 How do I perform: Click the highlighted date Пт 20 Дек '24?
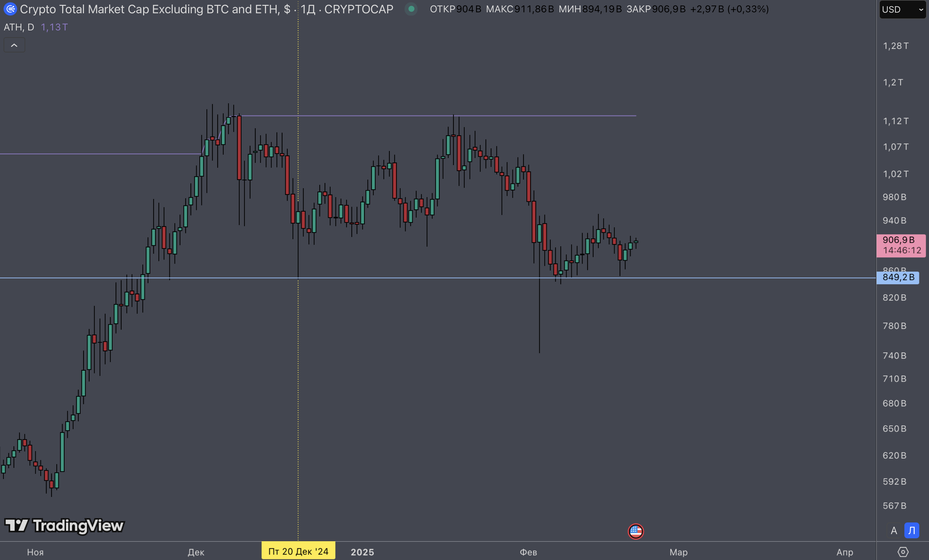click(x=298, y=551)
